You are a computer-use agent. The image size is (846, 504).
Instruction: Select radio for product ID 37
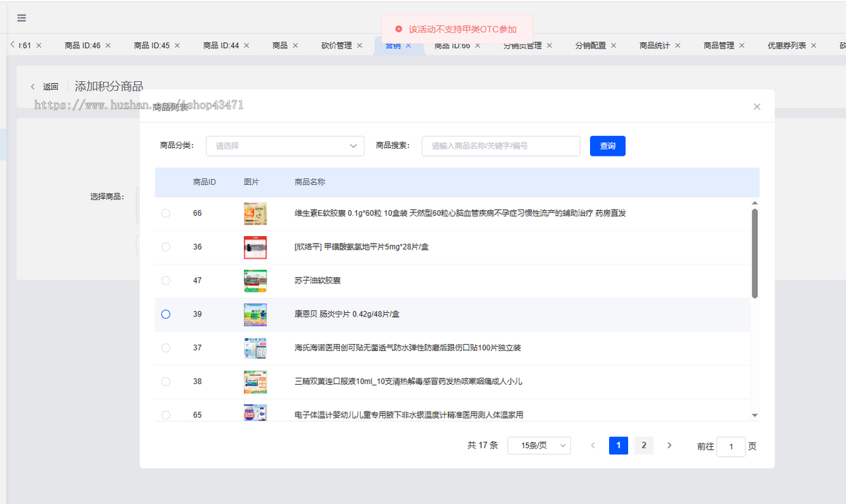pyautogui.click(x=166, y=348)
